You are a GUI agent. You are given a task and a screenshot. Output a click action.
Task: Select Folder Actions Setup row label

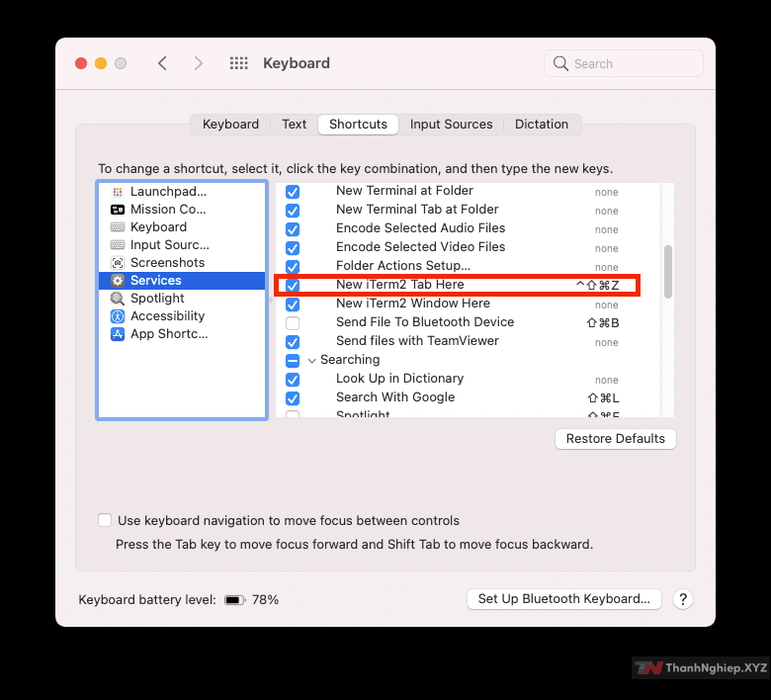[403, 266]
